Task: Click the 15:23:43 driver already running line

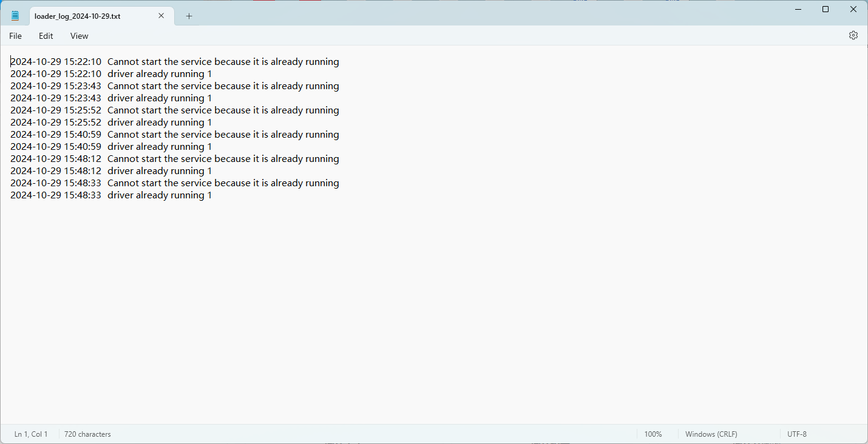Action: 111,98
